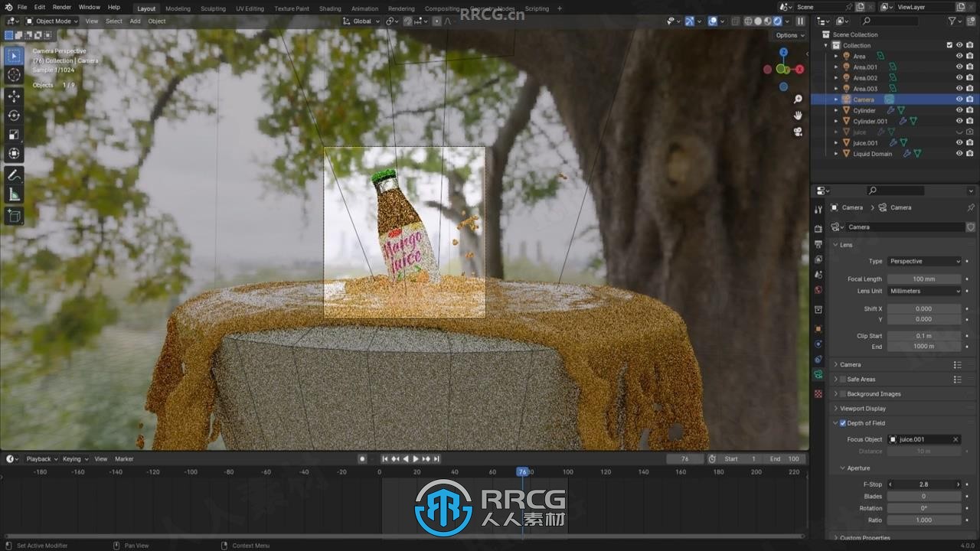
Task: Hide the Area light in viewport
Action: tap(959, 56)
